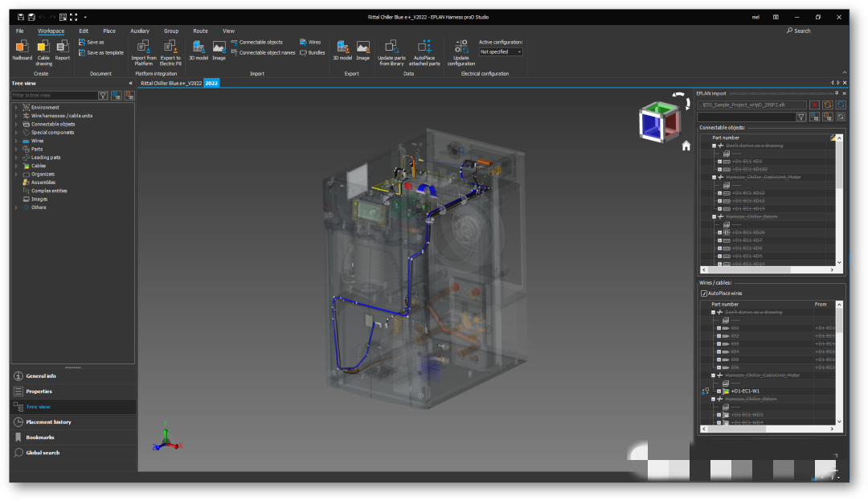Select the Assemblies tree item
This screenshot has width=868, height=501.
pyautogui.click(x=43, y=182)
